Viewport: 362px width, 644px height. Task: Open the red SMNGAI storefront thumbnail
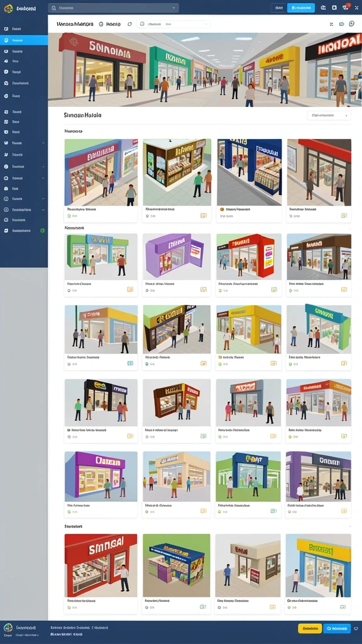click(x=101, y=565)
